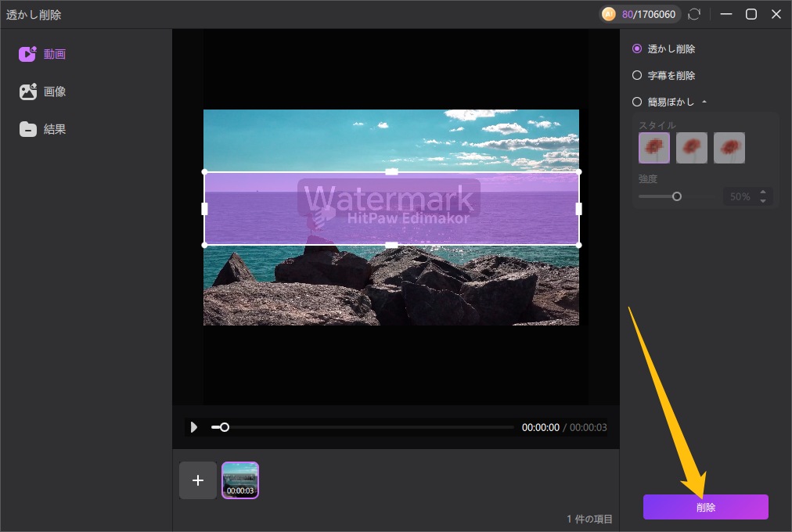Click the refresh credits icon
The height and width of the screenshot is (532, 792).
click(x=693, y=14)
